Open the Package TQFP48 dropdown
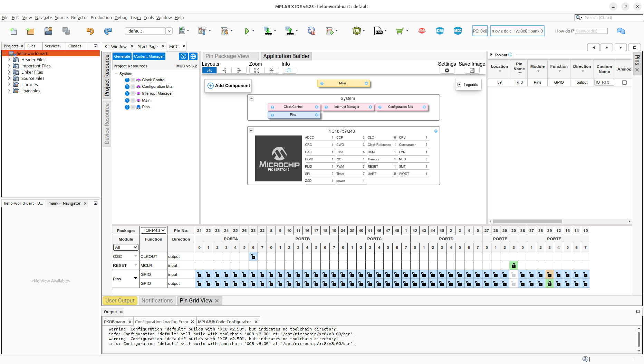Image resolution: width=644 pixels, height=364 pixels. point(153,230)
